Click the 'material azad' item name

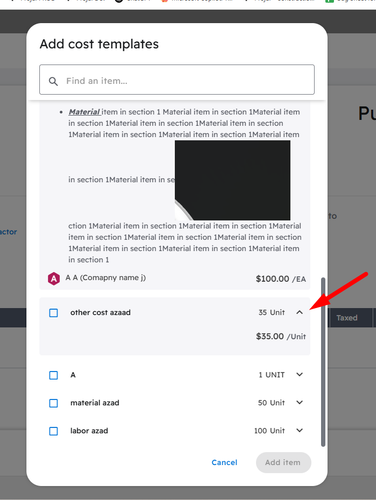pos(95,403)
